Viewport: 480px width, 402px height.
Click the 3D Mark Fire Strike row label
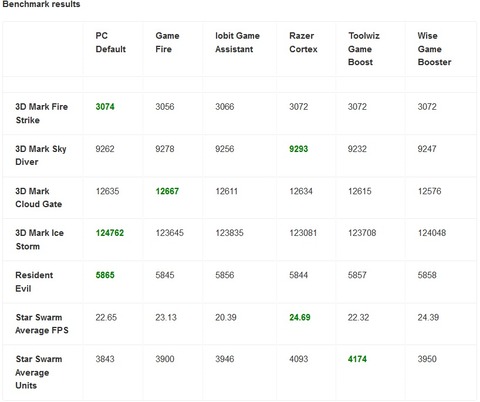coord(41,113)
